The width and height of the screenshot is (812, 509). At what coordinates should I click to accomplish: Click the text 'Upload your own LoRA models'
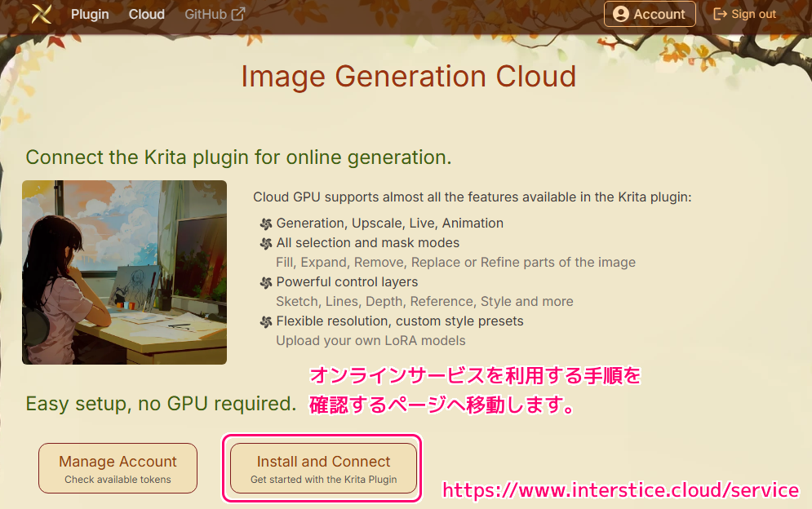click(371, 341)
